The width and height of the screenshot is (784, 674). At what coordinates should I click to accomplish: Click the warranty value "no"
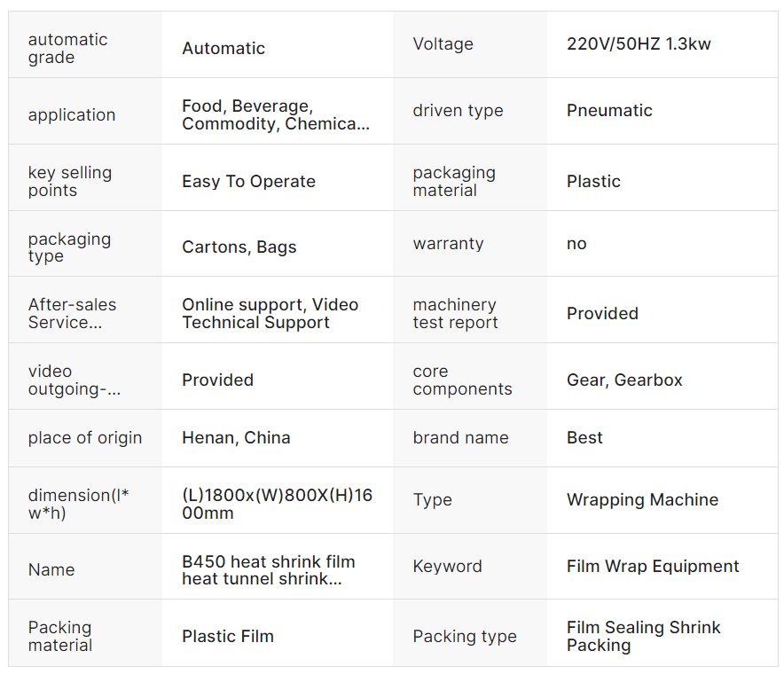click(576, 244)
